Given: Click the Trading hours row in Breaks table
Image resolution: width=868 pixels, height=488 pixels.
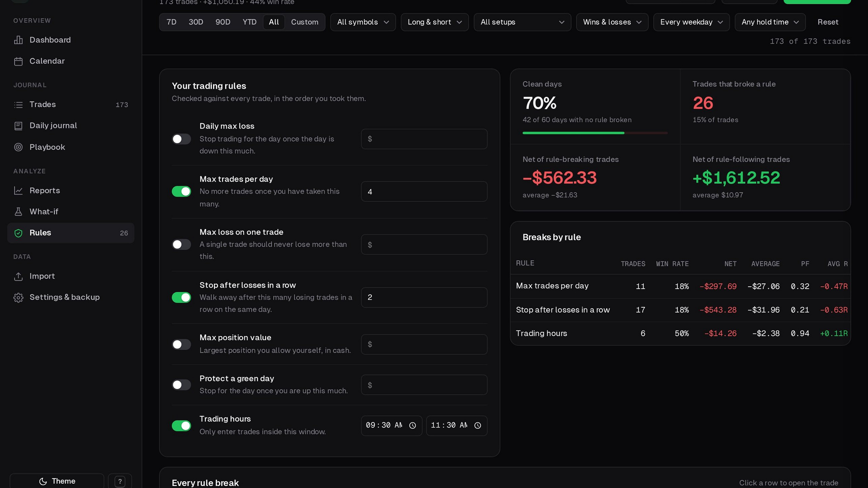Looking at the screenshot, I should pyautogui.click(x=680, y=333).
